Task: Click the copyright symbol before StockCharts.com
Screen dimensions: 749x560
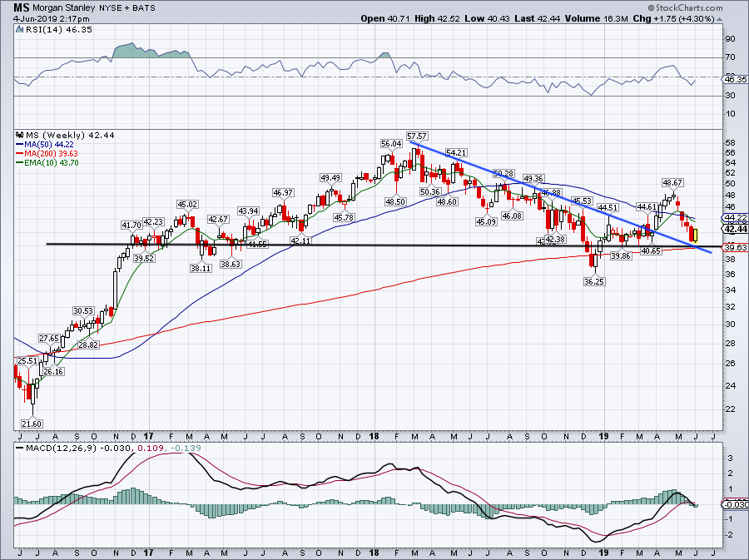Action: [x=652, y=8]
